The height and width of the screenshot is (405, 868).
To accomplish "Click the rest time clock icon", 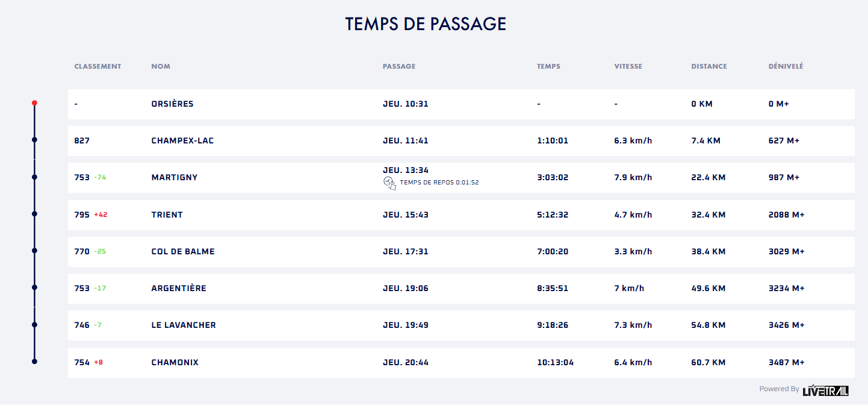I will pyautogui.click(x=389, y=183).
